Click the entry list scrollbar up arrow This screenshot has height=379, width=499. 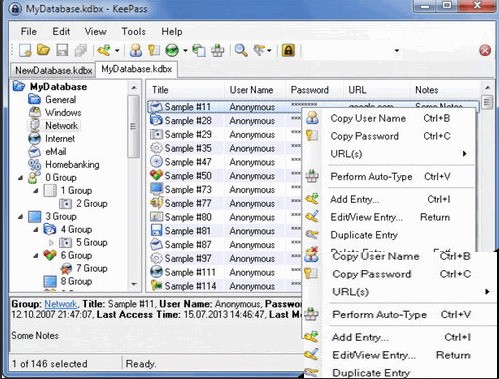pos(487,88)
